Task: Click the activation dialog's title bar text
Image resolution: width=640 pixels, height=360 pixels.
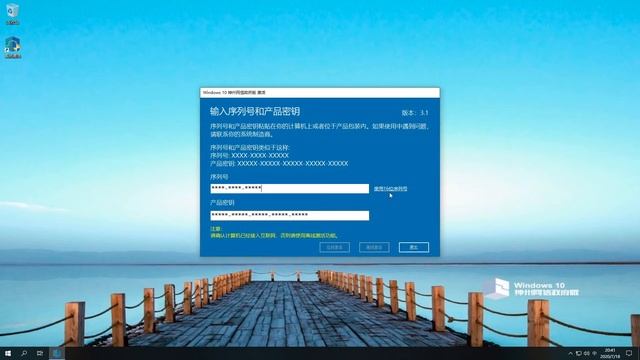Action: (234, 93)
